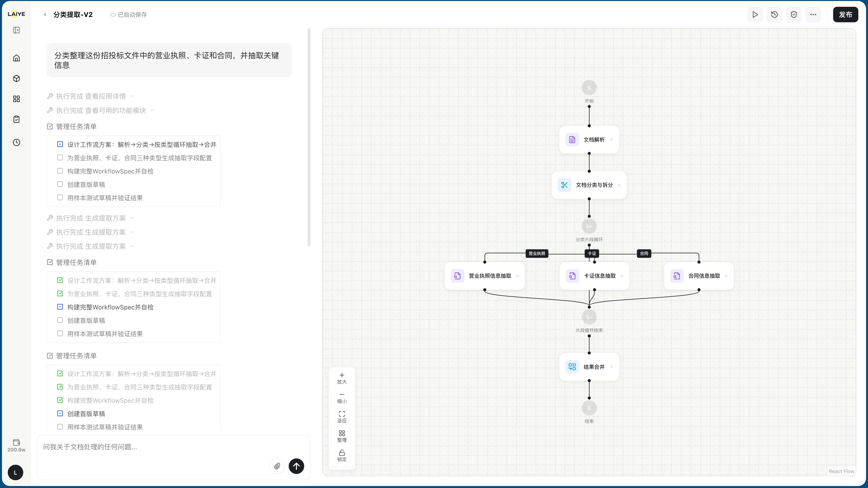The height and width of the screenshot is (488, 868).
Task: Expand 执行完成 查看应用详情 chevron
Action: coord(132,96)
